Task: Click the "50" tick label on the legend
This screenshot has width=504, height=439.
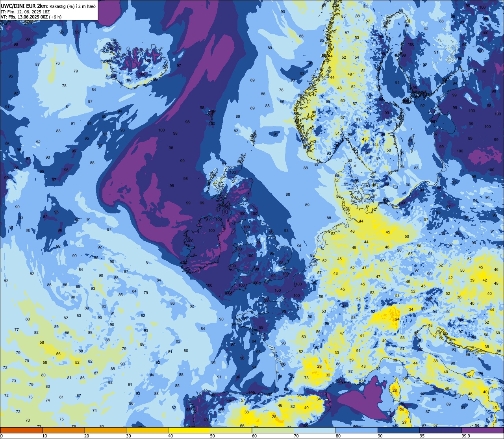Action: [x=212, y=436]
